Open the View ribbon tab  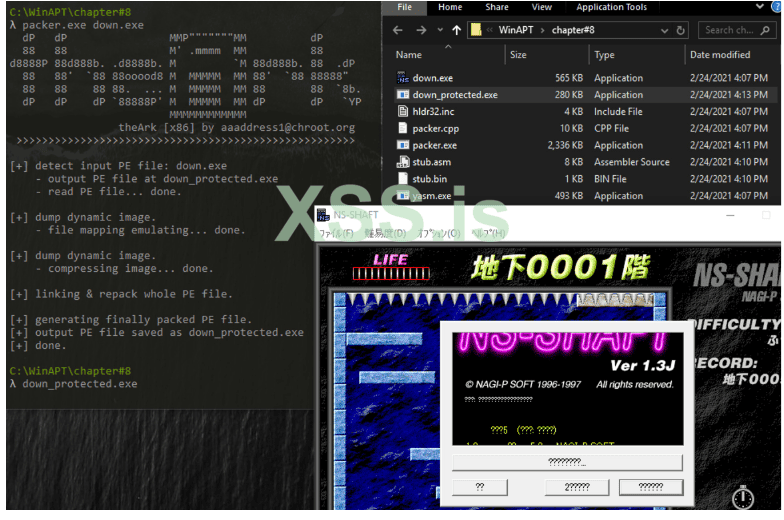pos(542,7)
